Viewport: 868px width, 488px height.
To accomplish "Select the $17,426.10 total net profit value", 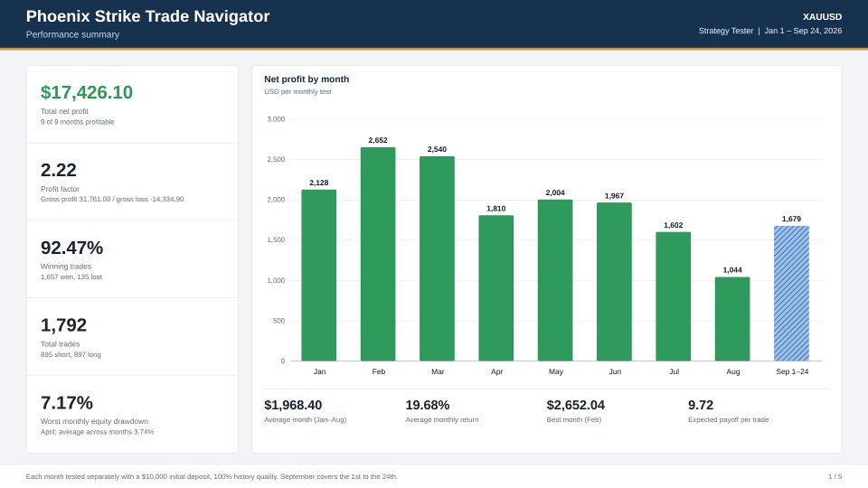I will point(87,92).
